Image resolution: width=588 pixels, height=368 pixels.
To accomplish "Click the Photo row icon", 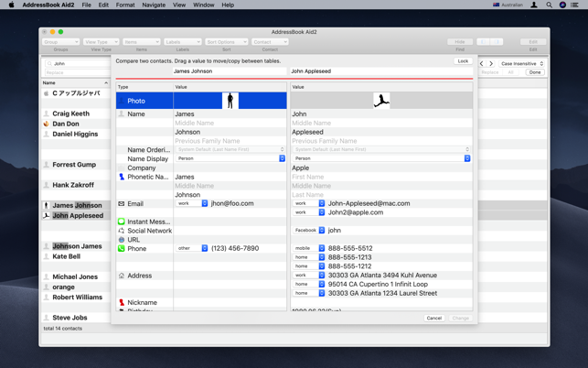I will tap(121, 101).
